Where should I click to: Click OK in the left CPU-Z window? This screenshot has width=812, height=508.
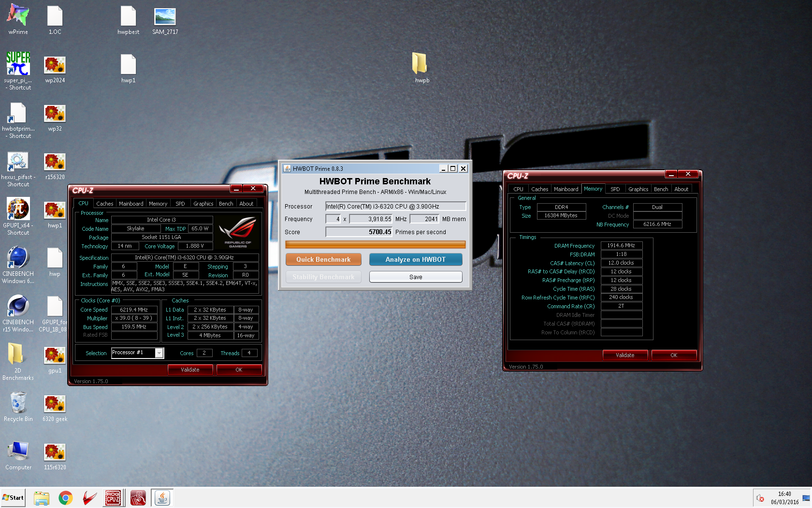tap(239, 370)
